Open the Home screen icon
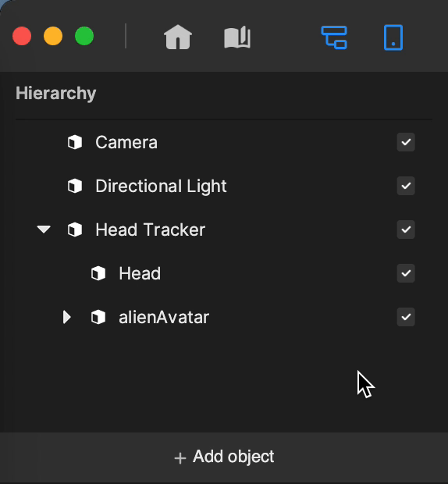Screen dimensions: 448x484 tap(178, 37)
